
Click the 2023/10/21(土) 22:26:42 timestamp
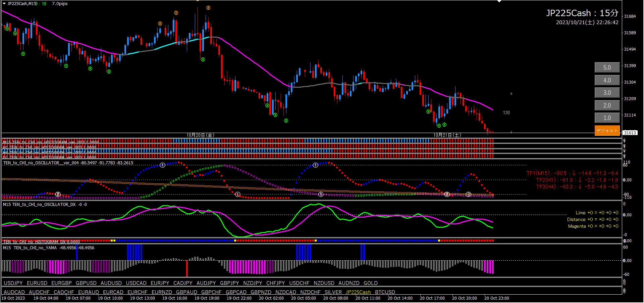587,23
